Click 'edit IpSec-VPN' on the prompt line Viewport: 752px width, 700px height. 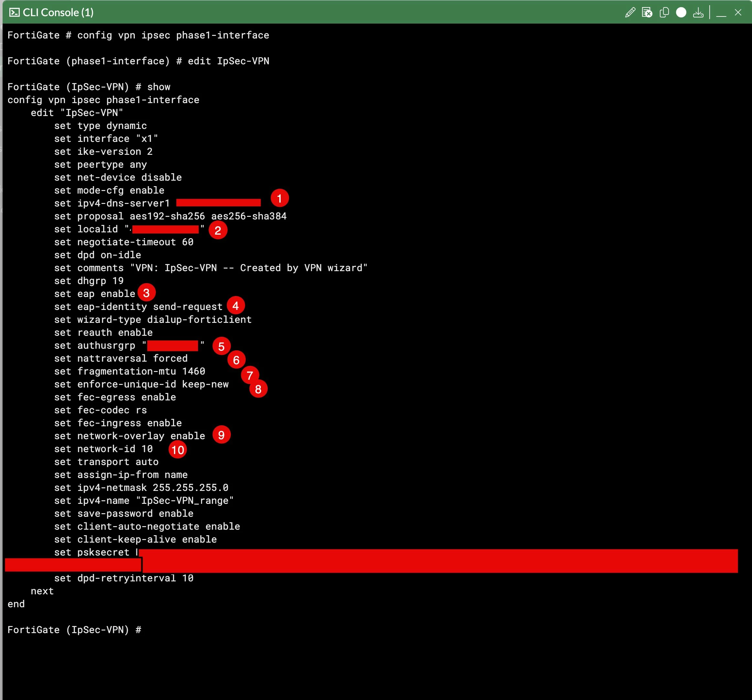click(x=229, y=61)
